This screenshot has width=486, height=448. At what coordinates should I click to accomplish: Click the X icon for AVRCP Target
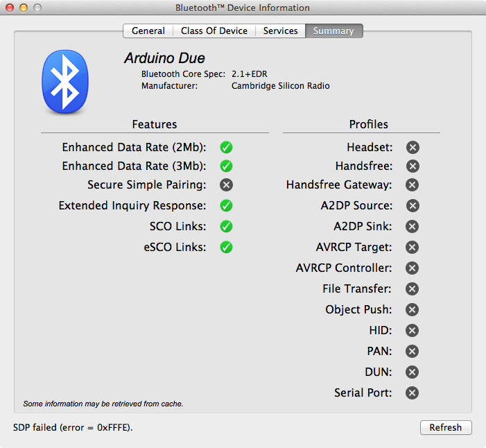(x=413, y=247)
